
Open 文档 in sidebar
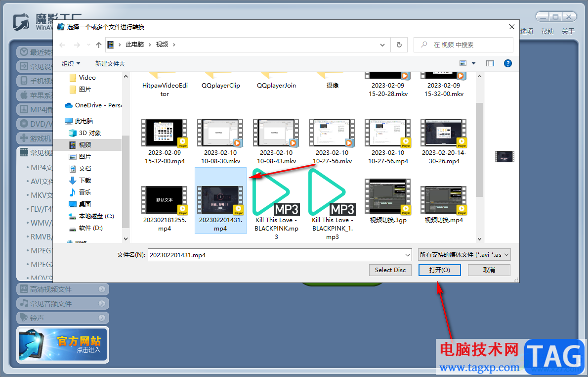80,169
